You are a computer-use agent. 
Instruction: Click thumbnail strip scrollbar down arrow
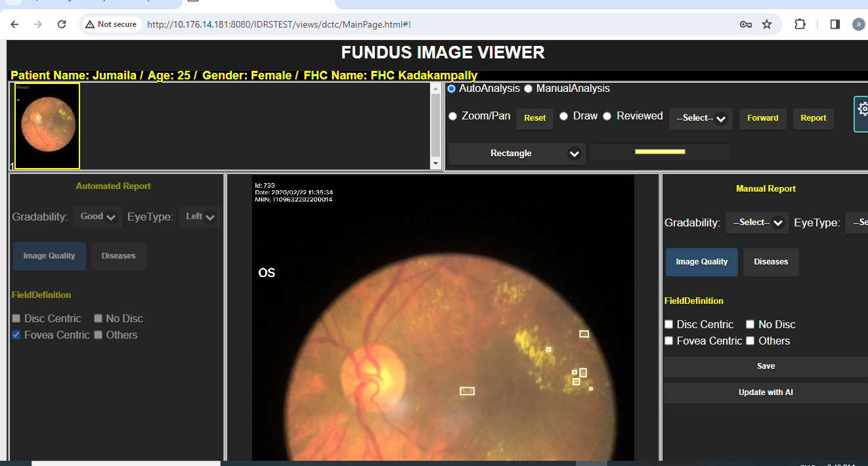436,163
